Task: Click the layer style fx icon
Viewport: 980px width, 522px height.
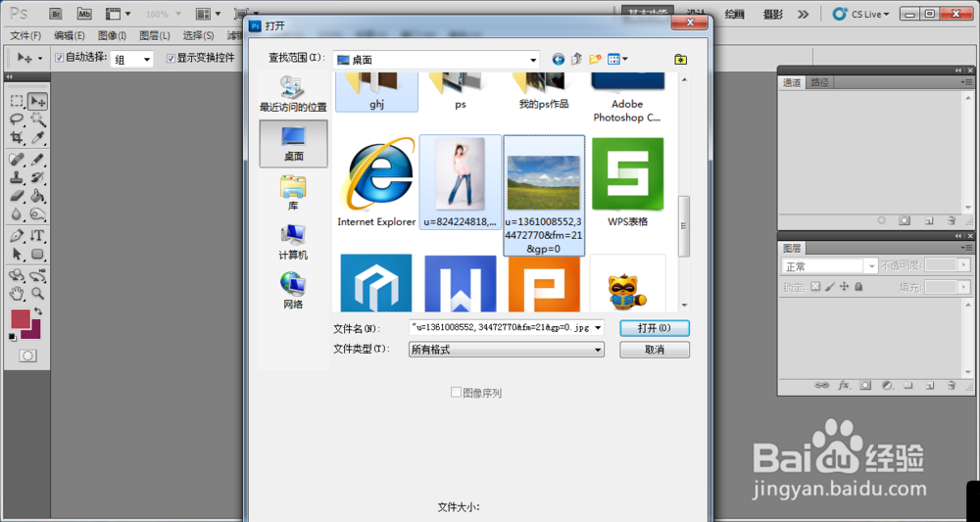Action: point(844,385)
